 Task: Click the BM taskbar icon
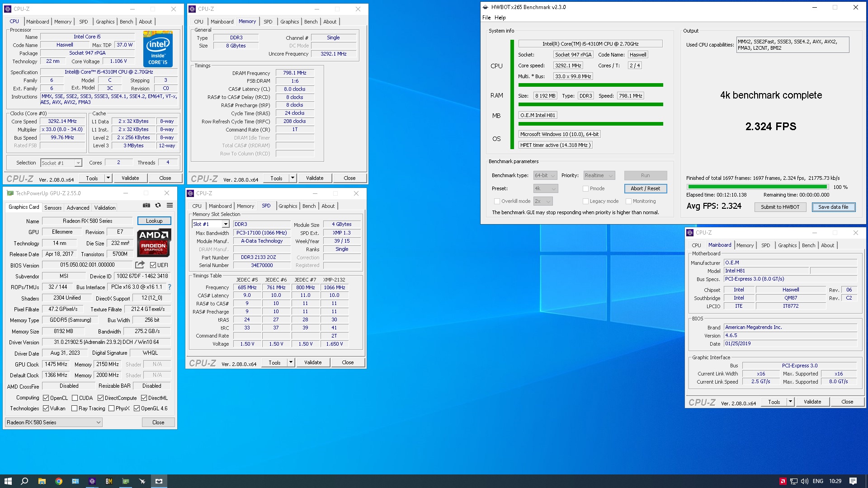[108, 481]
